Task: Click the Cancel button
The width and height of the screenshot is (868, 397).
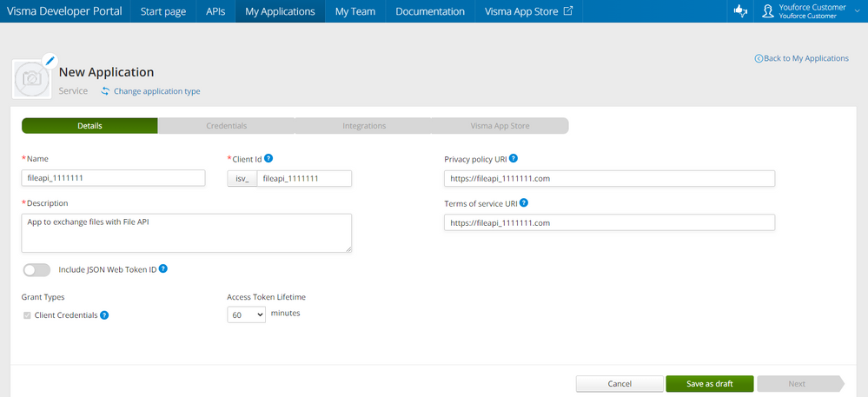Action: click(620, 384)
